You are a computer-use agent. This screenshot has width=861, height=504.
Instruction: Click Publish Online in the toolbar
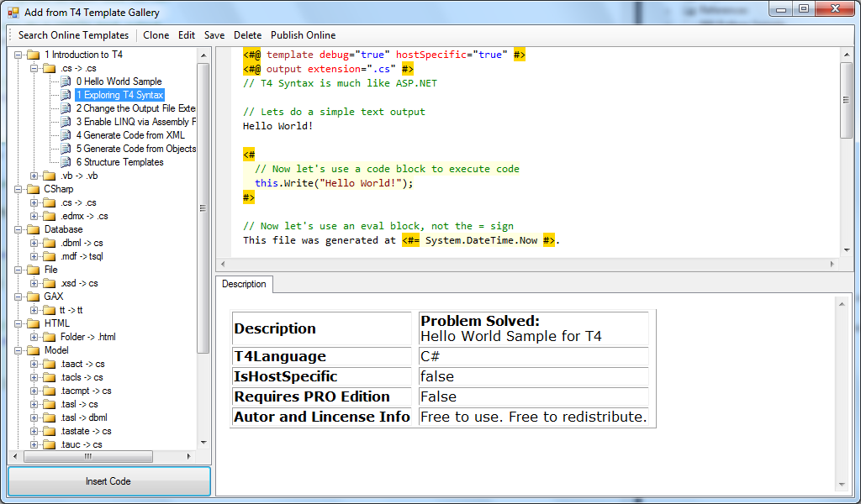[303, 35]
